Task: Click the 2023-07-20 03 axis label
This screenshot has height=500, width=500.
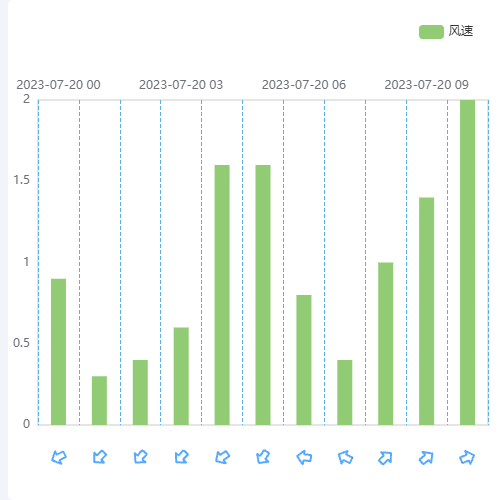Action: point(181,85)
